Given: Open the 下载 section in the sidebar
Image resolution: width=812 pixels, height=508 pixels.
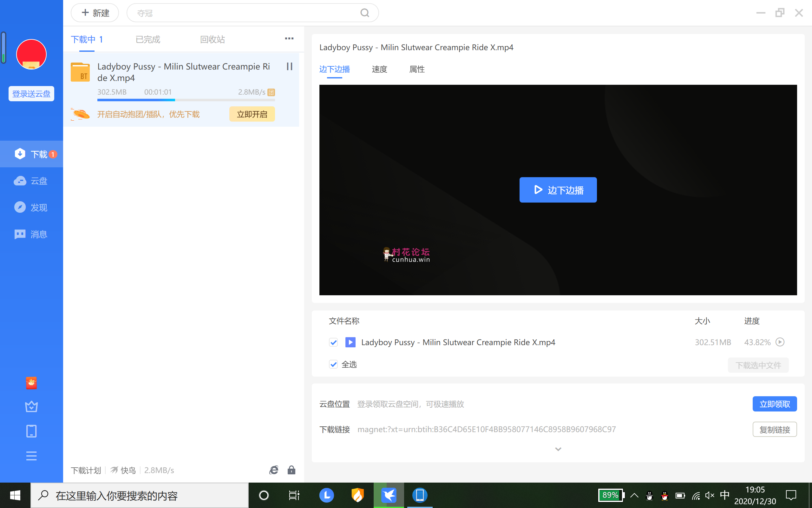Looking at the screenshot, I should [31, 154].
